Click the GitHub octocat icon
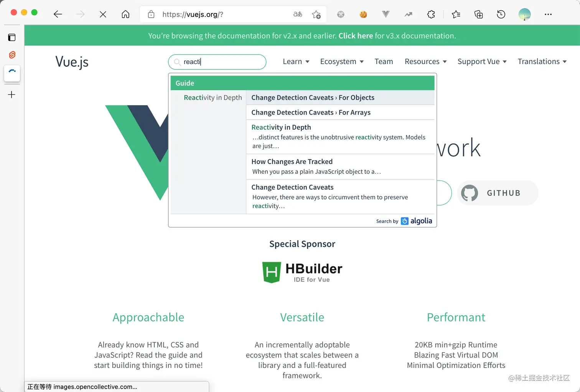The height and width of the screenshot is (392, 580). (470, 193)
